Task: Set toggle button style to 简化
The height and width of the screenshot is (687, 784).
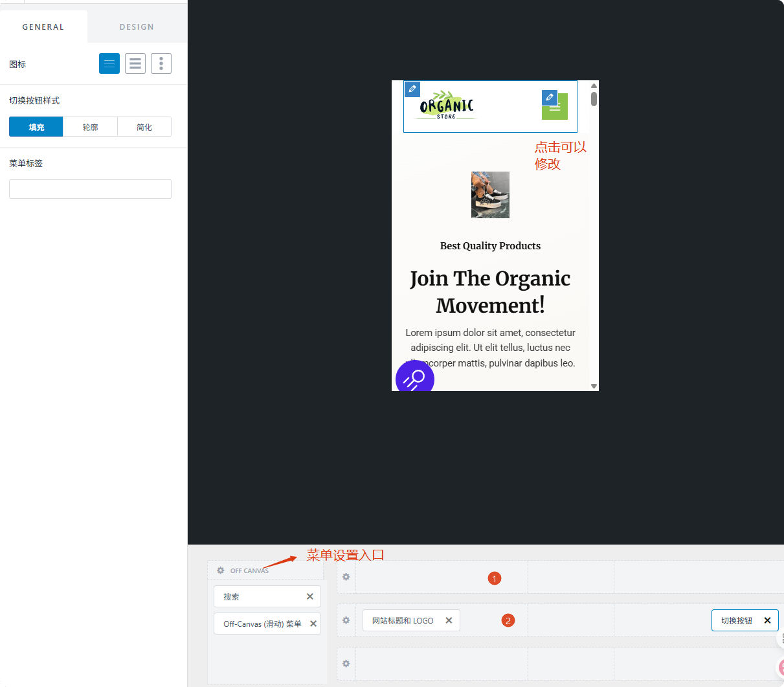Action: tap(144, 127)
